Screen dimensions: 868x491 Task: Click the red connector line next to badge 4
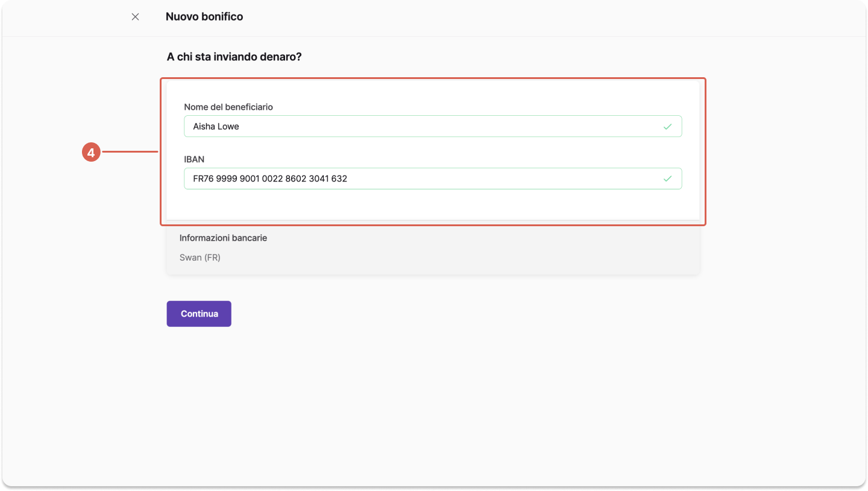(x=131, y=152)
